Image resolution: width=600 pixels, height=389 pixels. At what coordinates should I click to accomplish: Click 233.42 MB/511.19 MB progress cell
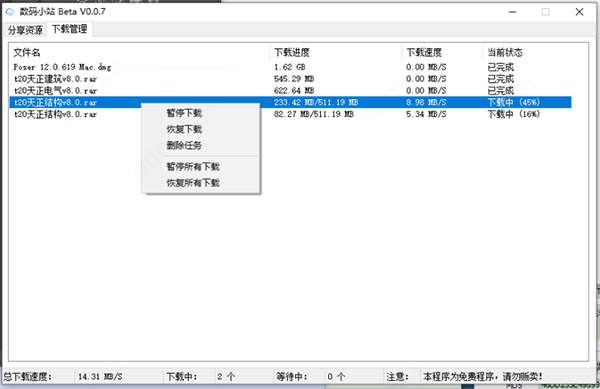click(316, 103)
